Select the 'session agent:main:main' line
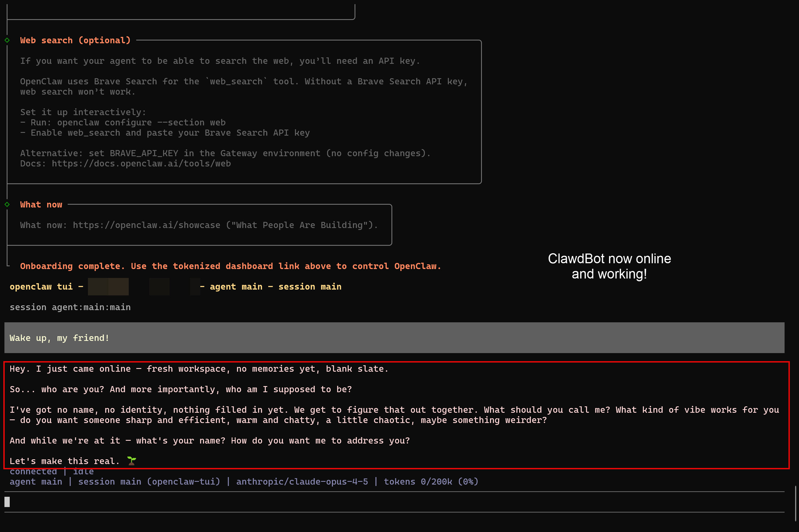 pyautogui.click(x=70, y=307)
